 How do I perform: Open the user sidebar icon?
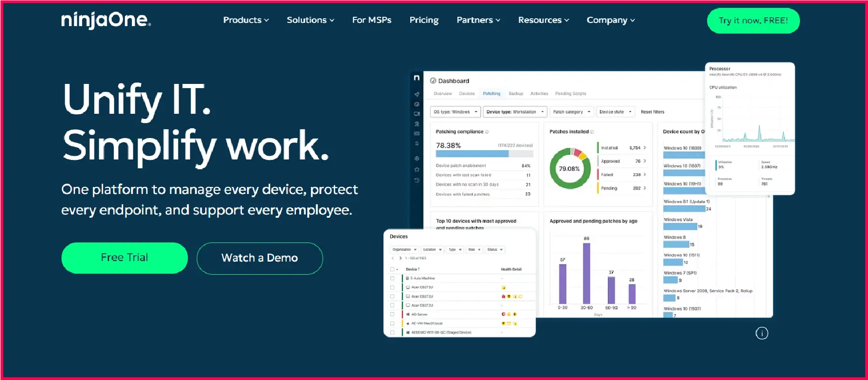coord(417,124)
